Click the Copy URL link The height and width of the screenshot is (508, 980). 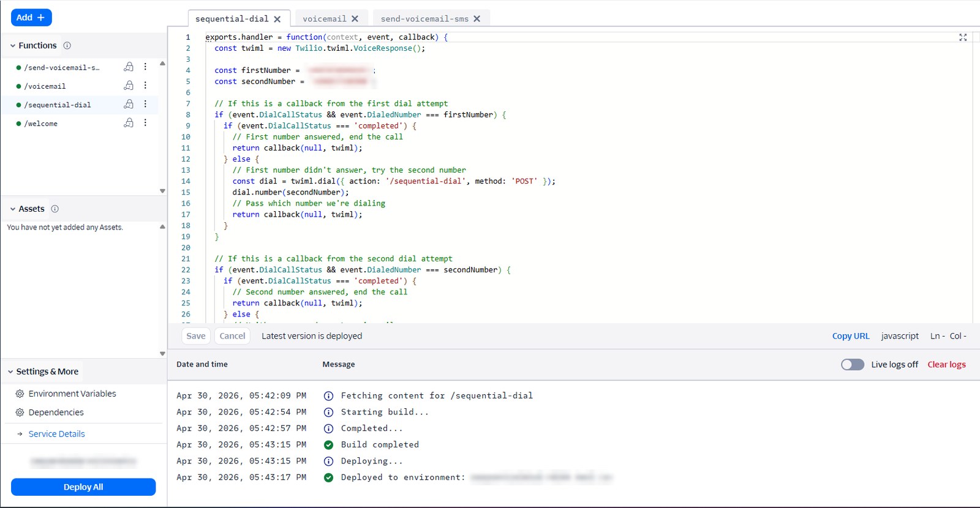(851, 336)
